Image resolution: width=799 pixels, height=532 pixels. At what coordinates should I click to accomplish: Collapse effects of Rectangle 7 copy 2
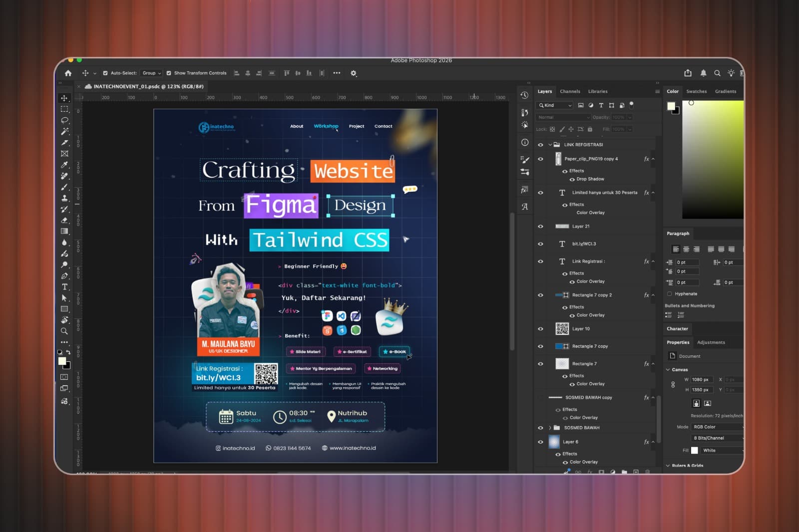point(653,295)
